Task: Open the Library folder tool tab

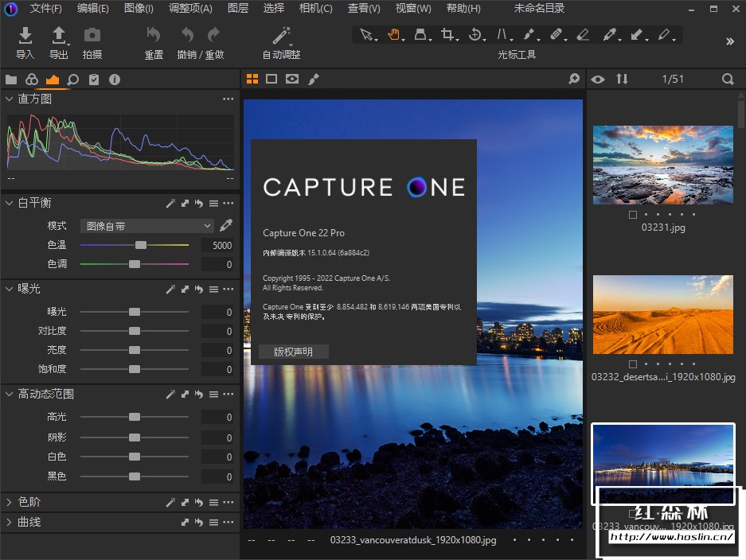Action: [x=11, y=80]
